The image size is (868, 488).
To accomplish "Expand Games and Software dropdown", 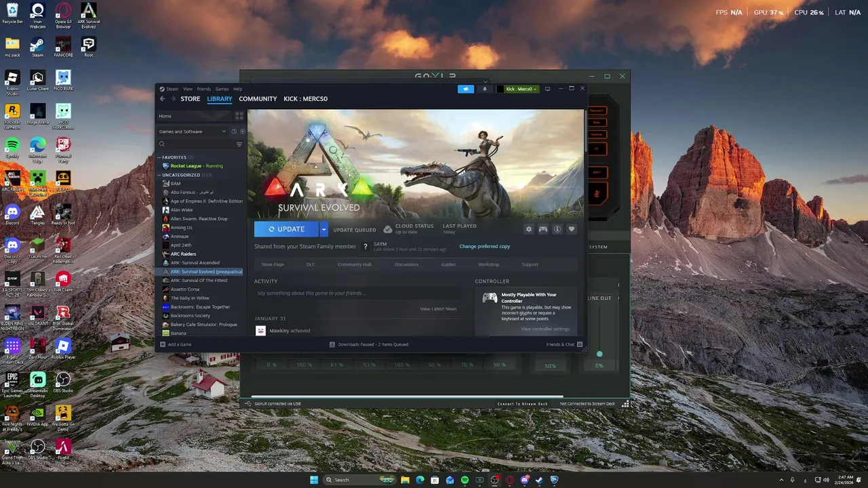I will pyautogui.click(x=193, y=131).
